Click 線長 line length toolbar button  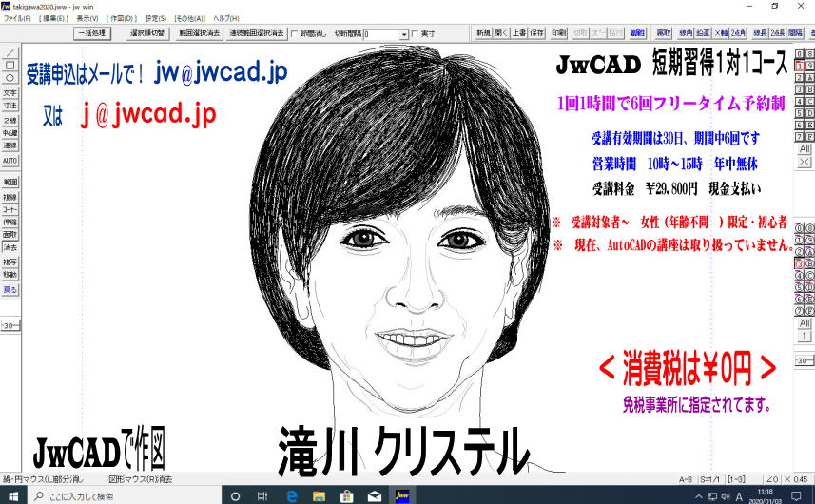tap(761, 32)
